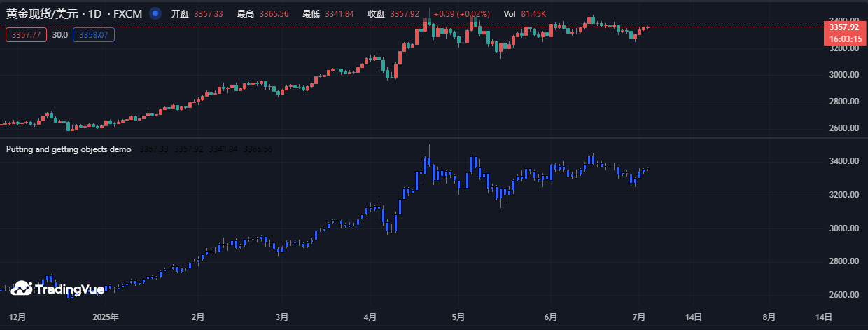Click the 开盘 open price value 3357.33

coord(209,14)
